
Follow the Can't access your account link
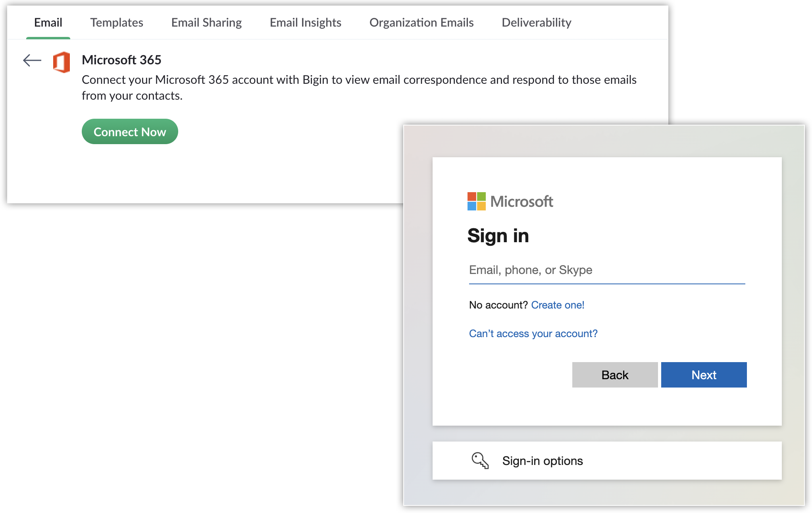pyautogui.click(x=533, y=334)
